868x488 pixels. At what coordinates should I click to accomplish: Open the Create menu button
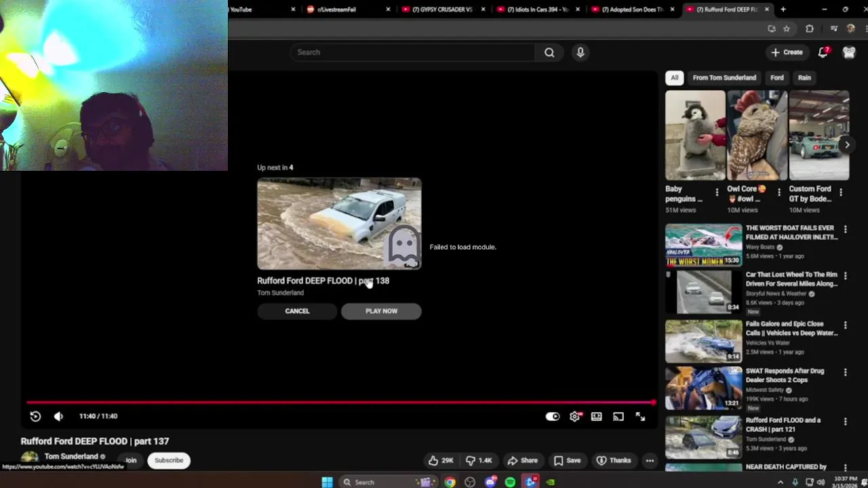(787, 52)
